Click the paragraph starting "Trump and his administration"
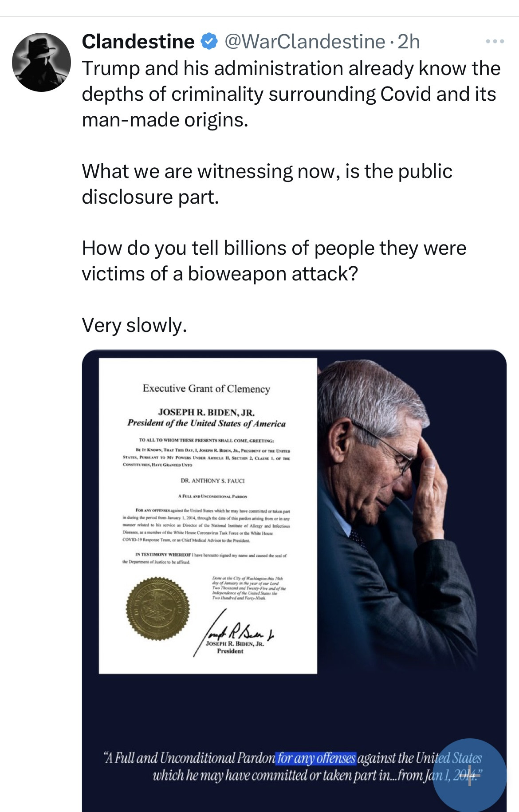 [x=291, y=94]
